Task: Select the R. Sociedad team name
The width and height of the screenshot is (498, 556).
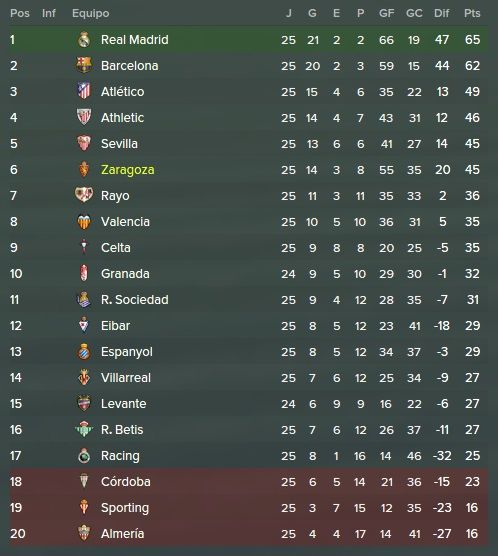Action: coord(135,300)
